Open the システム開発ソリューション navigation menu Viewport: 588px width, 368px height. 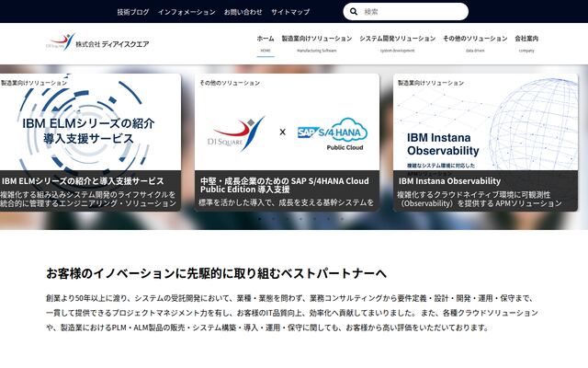398,43
